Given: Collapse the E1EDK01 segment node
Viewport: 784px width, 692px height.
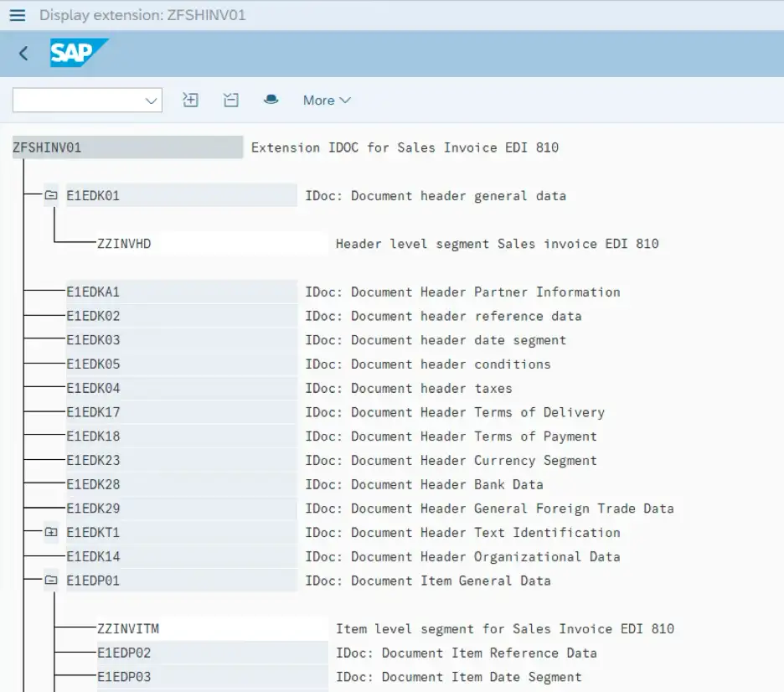Looking at the screenshot, I should point(51,196).
